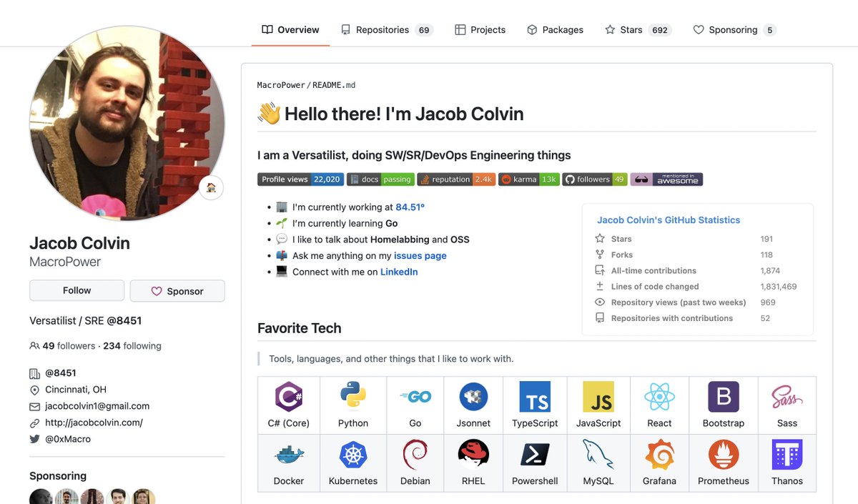Click the mentioned in awesome badge

(666, 179)
